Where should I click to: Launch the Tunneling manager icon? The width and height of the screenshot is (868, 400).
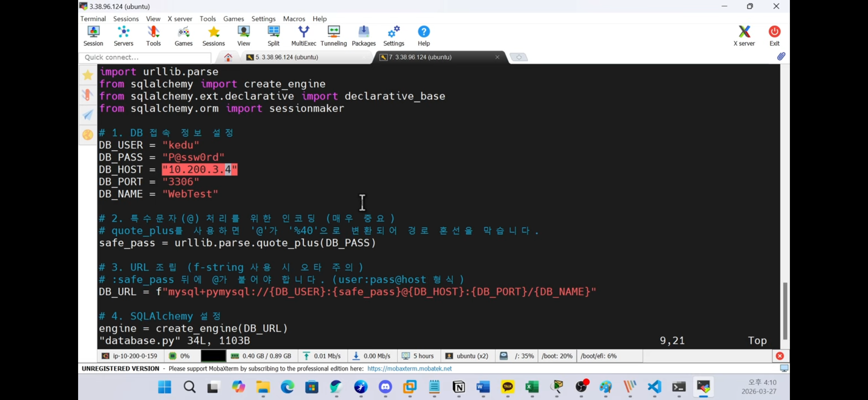click(x=333, y=36)
